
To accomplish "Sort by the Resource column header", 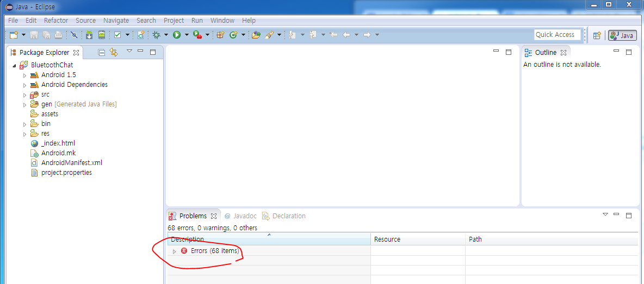I will tap(418, 239).
